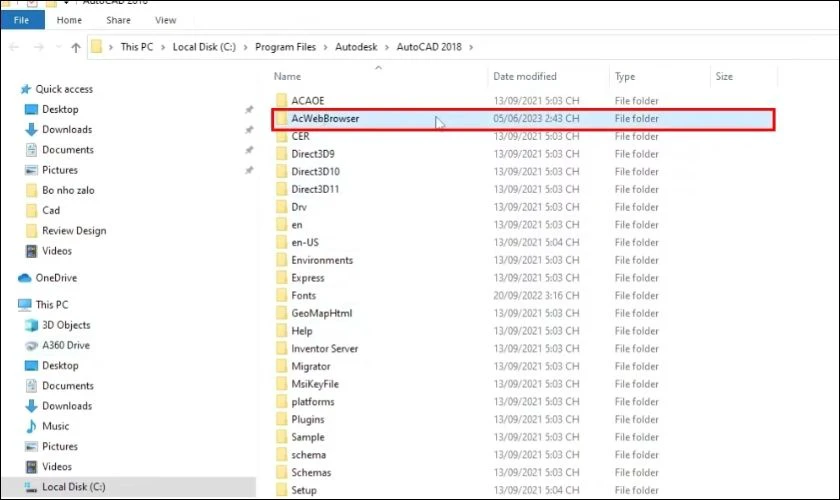The width and height of the screenshot is (840, 500).
Task: Click the AcWebBrowser folder icon
Action: (280, 118)
